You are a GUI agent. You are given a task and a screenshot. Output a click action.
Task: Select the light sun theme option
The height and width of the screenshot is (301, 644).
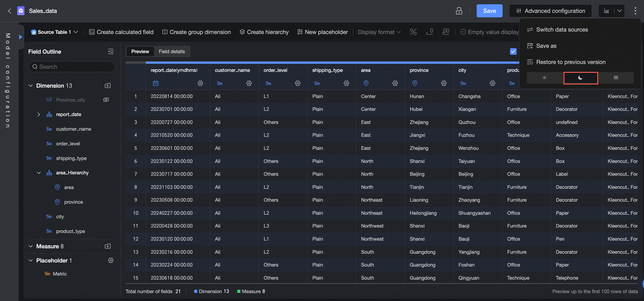(x=544, y=78)
